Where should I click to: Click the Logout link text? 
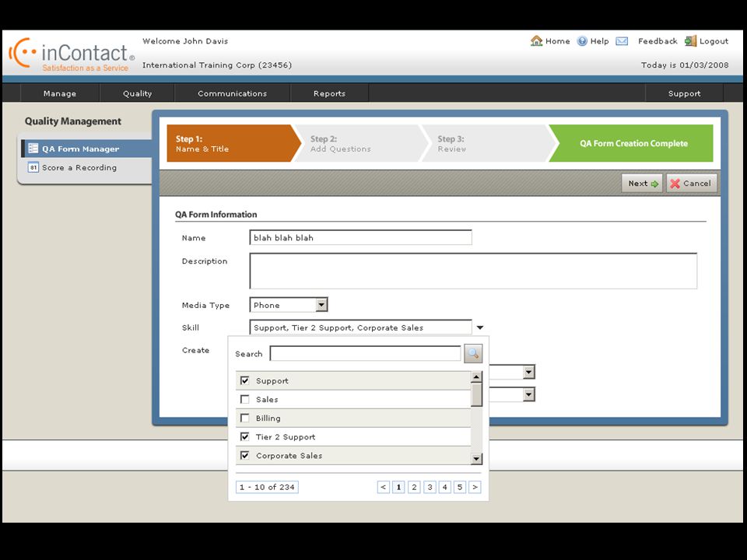click(x=714, y=41)
